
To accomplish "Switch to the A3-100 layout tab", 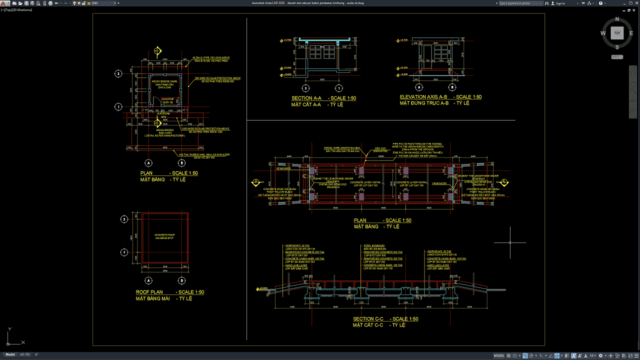I will click(25, 355).
